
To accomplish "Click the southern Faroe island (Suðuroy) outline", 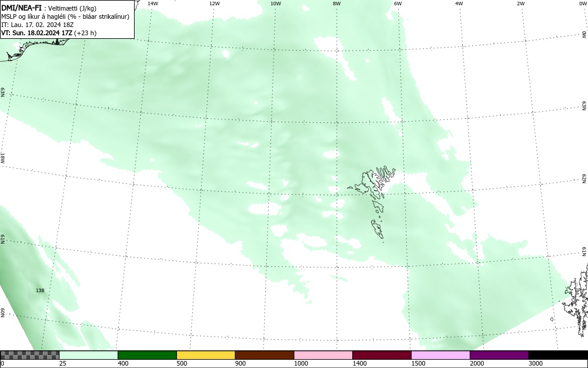I will point(377,229).
